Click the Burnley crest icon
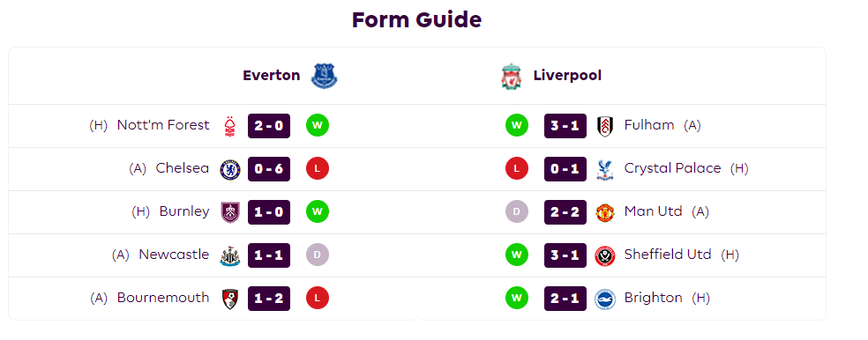Image resolution: width=868 pixels, height=340 pixels. [229, 212]
